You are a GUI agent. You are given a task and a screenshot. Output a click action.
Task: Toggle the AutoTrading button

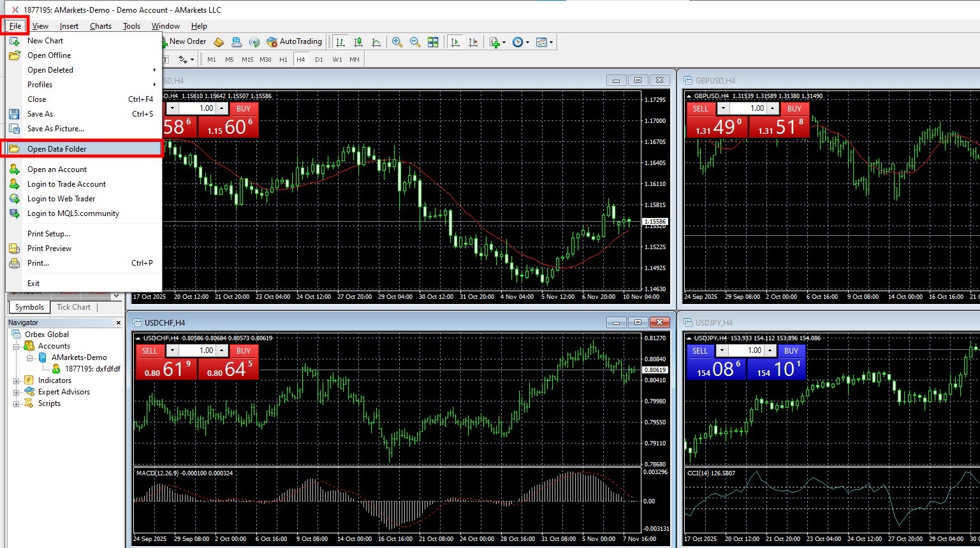[295, 41]
